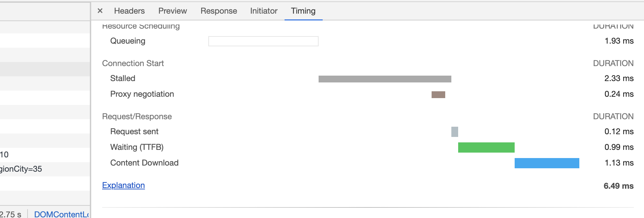
Task: Click the Queueing timing bar
Action: coord(263,41)
